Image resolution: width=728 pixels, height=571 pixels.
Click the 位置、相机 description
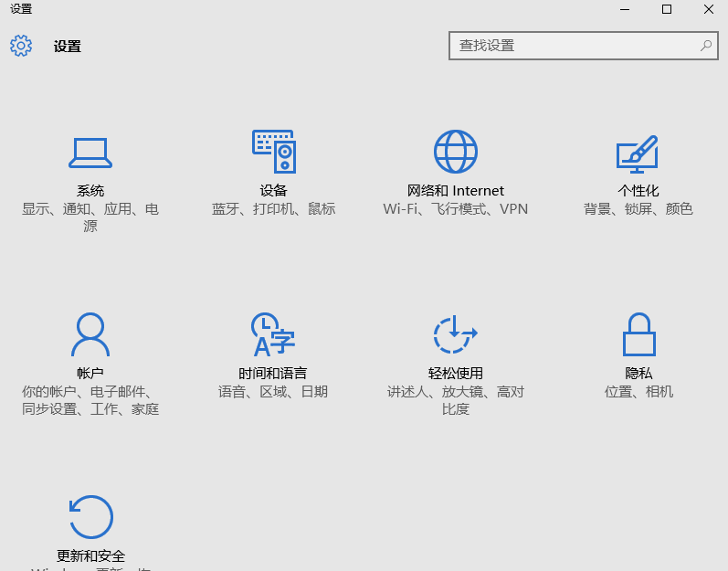(x=638, y=392)
